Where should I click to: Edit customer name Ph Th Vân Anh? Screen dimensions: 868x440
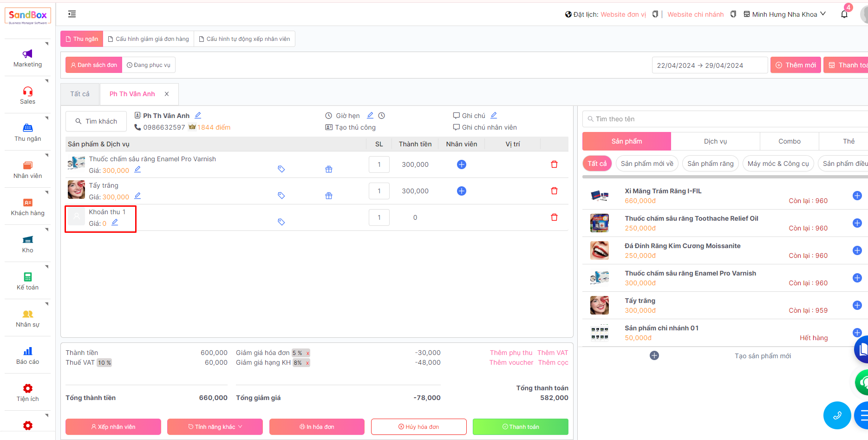pos(198,115)
